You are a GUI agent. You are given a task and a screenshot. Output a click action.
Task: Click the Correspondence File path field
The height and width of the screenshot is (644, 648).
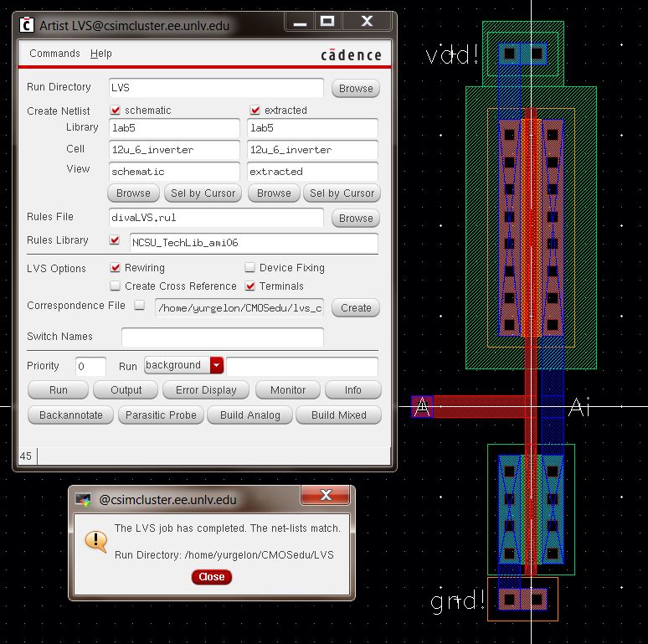tap(239, 308)
